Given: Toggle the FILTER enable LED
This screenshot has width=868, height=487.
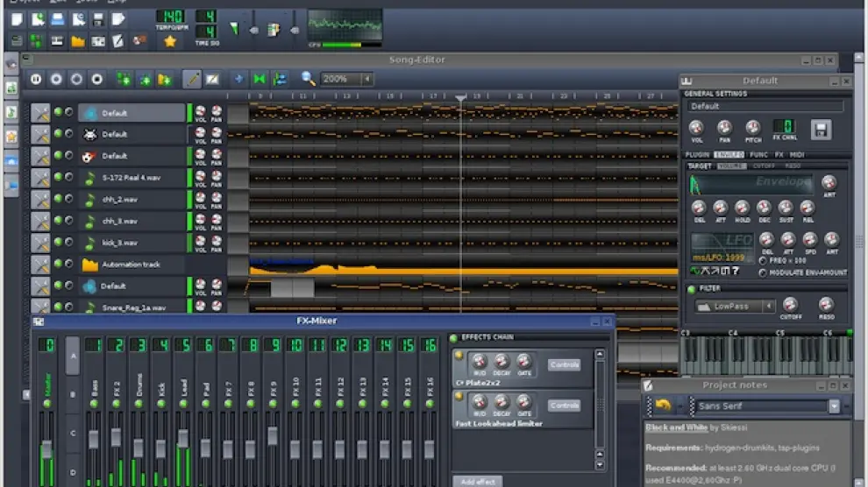Looking at the screenshot, I should pyautogui.click(x=691, y=288).
